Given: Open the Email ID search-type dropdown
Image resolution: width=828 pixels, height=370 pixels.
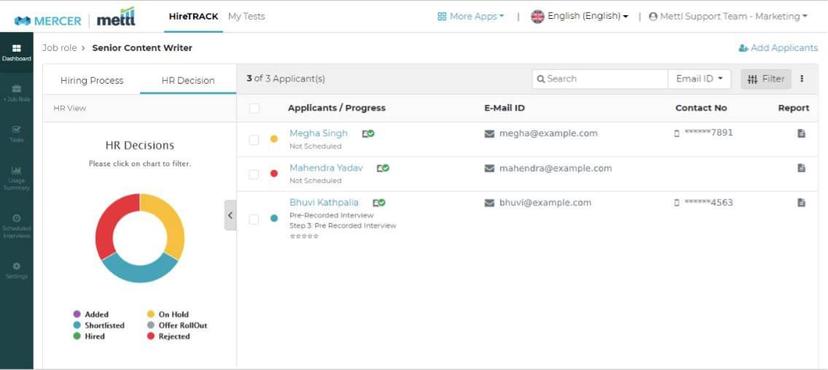Looking at the screenshot, I should 699,79.
